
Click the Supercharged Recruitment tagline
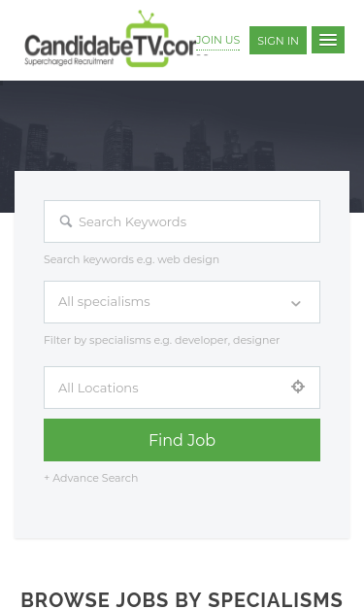[69, 61]
